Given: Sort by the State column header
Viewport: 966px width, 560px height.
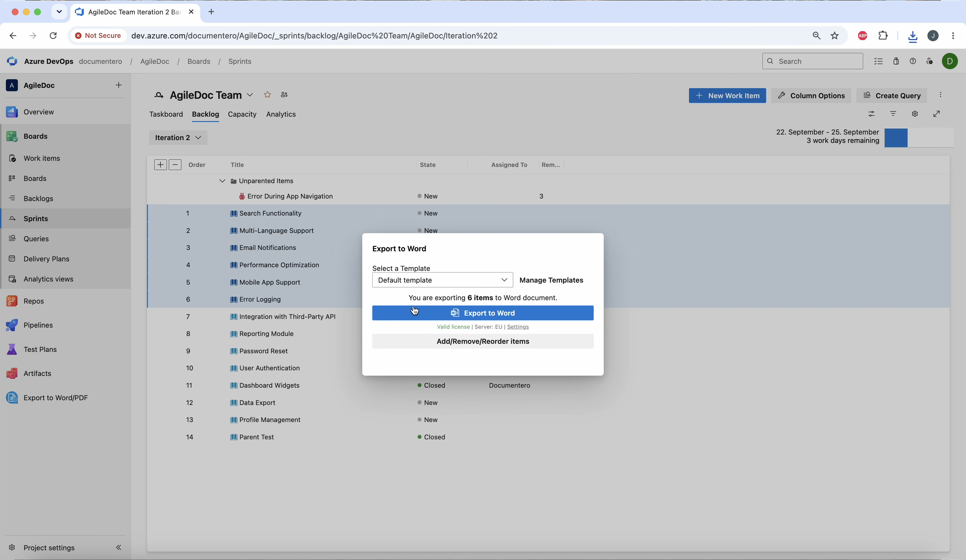Looking at the screenshot, I should 428,165.
